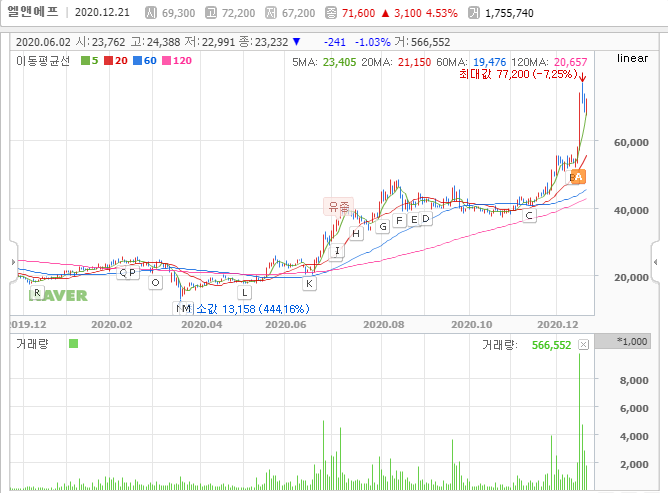
Task: Click the 8,000 volume axis label
Action: click(634, 381)
